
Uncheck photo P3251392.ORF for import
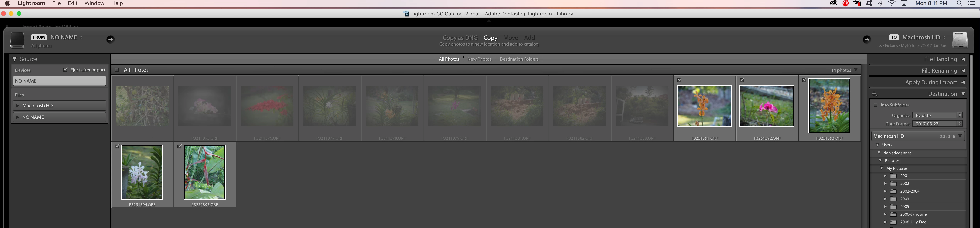point(742,80)
